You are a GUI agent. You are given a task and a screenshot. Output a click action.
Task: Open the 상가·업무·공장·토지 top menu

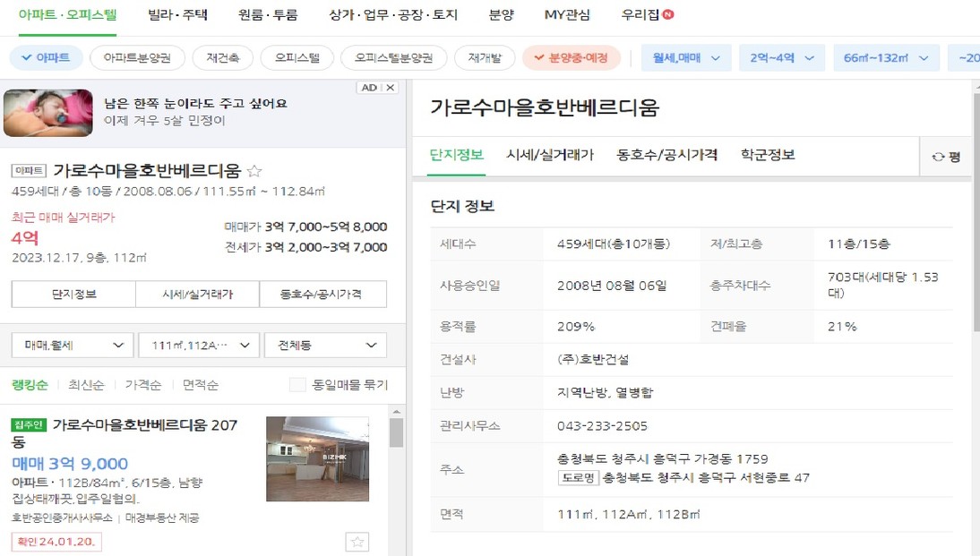pos(394,14)
